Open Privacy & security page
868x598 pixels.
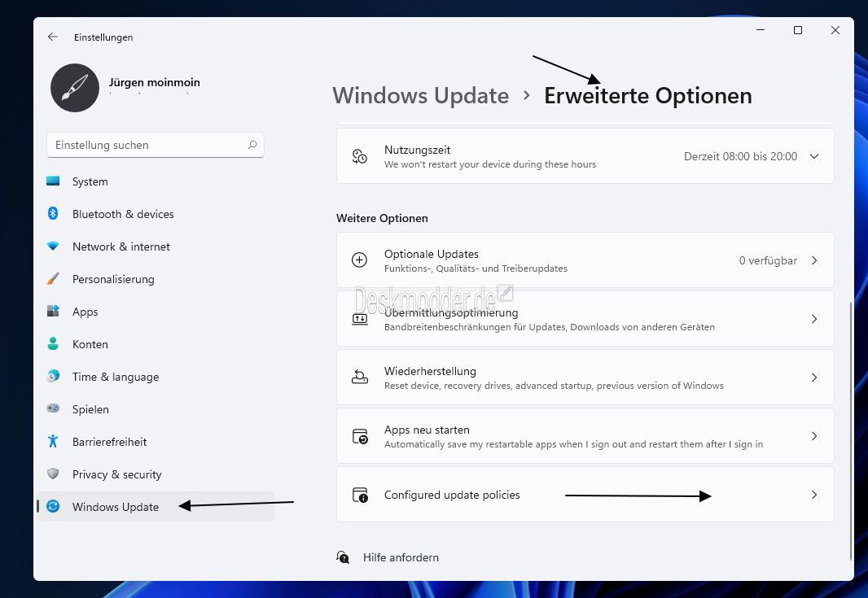tap(155, 474)
